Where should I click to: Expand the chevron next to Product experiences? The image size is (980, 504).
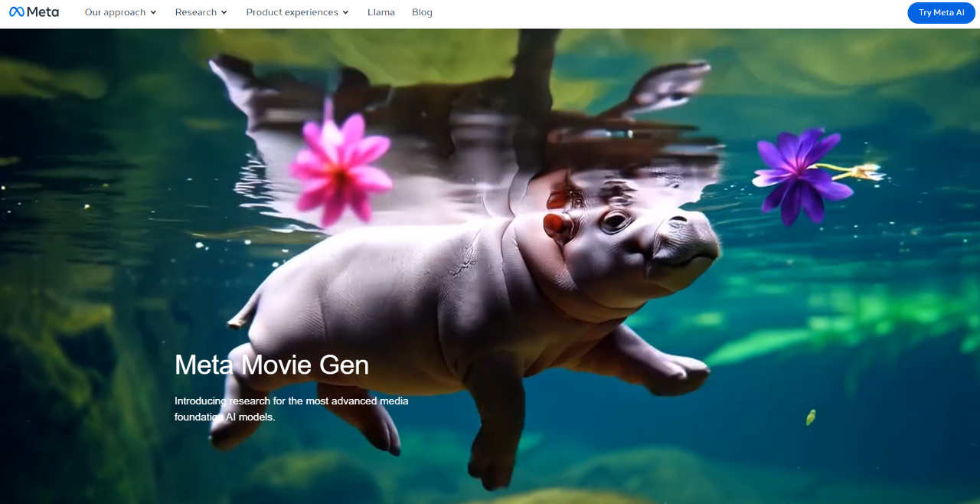click(x=345, y=12)
